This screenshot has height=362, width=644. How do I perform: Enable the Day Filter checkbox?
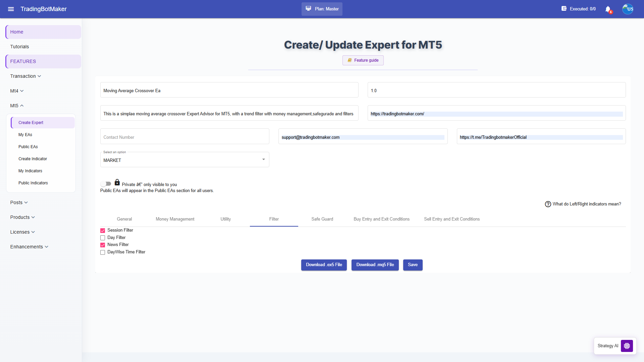[x=103, y=238]
